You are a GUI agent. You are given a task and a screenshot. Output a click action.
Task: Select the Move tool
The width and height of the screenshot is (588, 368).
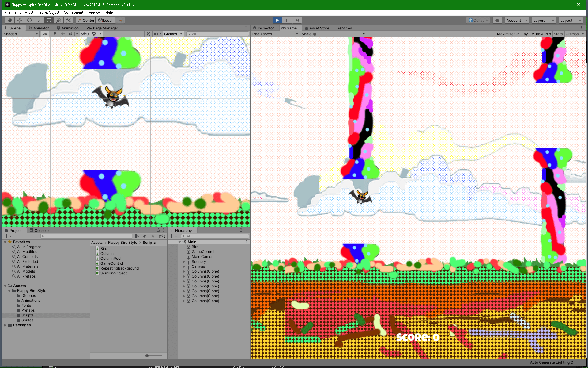pos(20,20)
